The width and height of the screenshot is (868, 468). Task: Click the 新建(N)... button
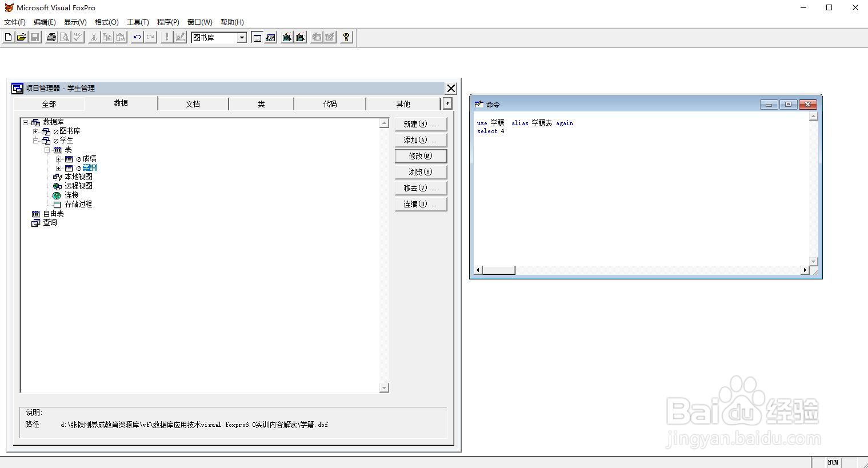421,124
